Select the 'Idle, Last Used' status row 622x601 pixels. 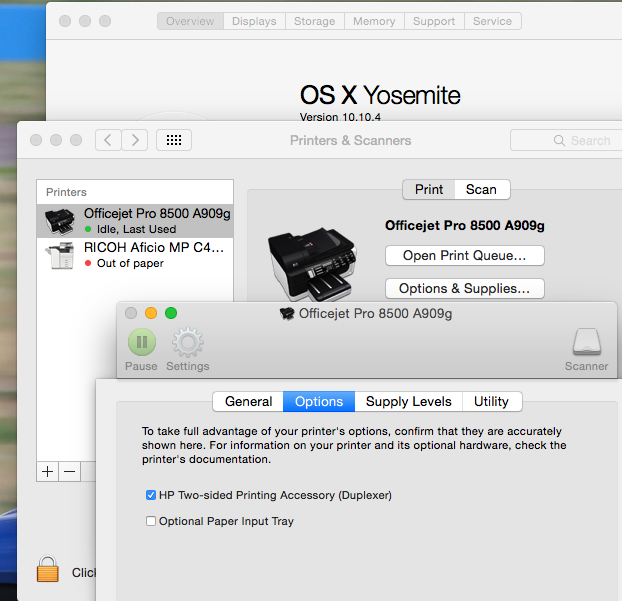tap(136, 229)
